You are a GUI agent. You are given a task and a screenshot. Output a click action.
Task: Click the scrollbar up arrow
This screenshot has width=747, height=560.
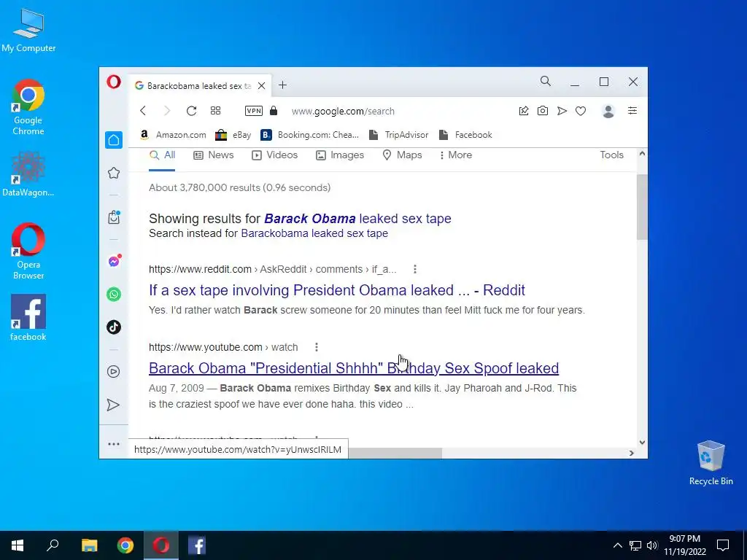(x=642, y=154)
